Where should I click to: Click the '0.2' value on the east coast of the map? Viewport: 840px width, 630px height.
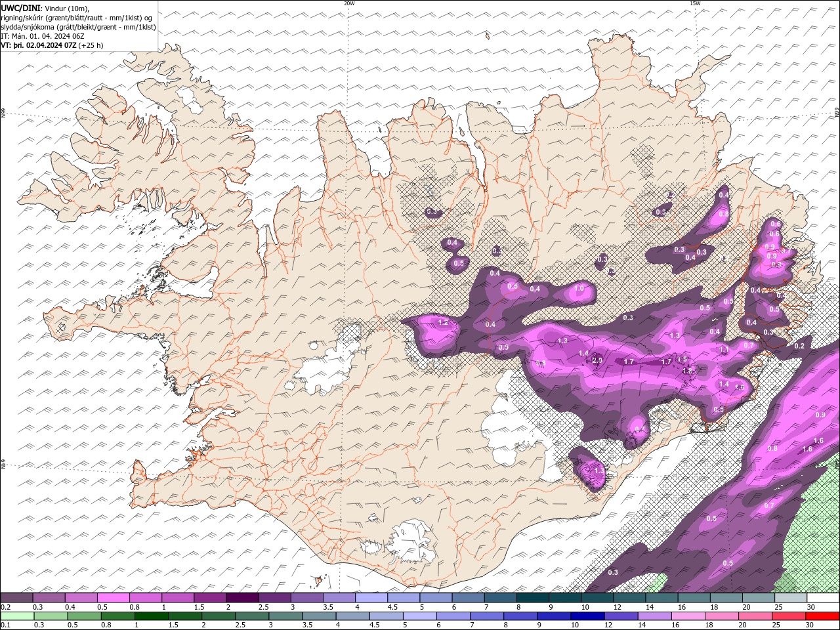pos(799,346)
